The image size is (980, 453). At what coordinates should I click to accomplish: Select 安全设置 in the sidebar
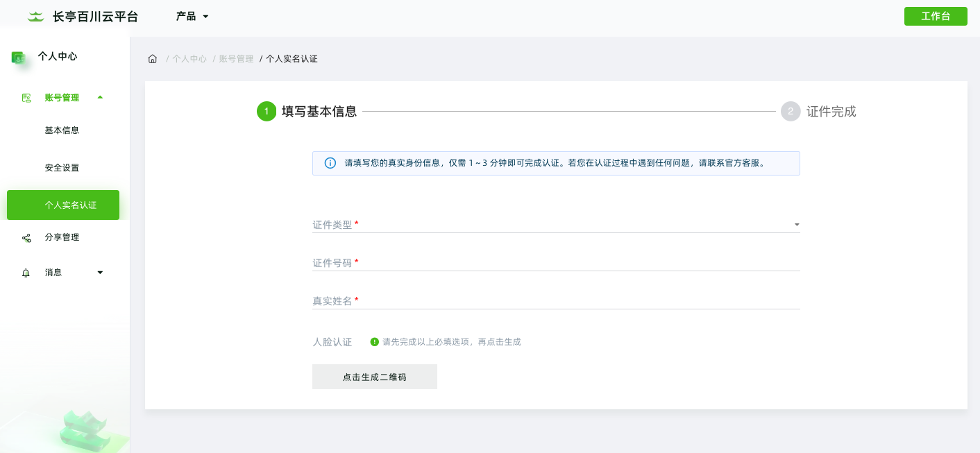[62, 168]
